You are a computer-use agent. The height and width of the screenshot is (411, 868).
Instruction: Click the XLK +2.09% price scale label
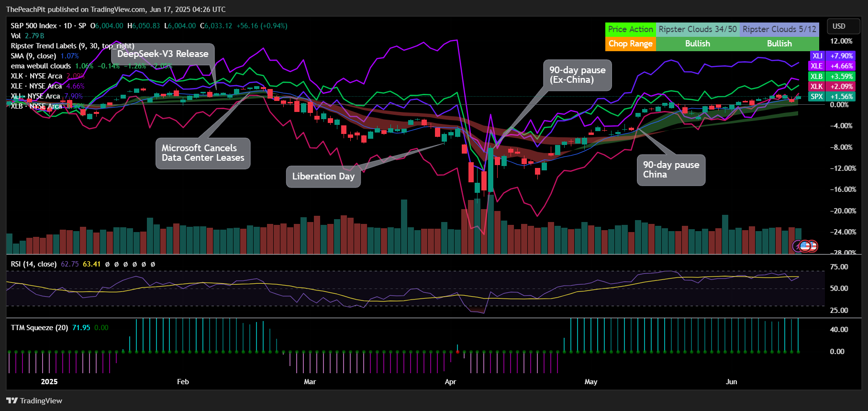(833, 87)
